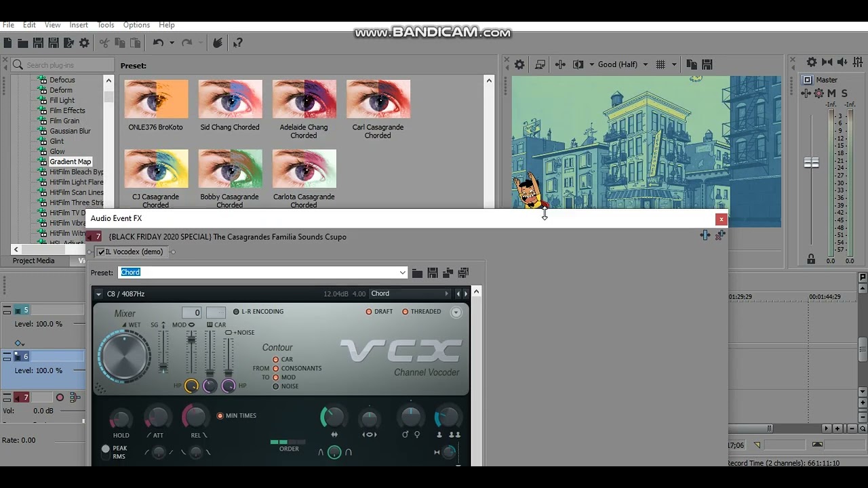
Task: Choose the Carlota Casagrande Chorded preset
Action: 304,169
